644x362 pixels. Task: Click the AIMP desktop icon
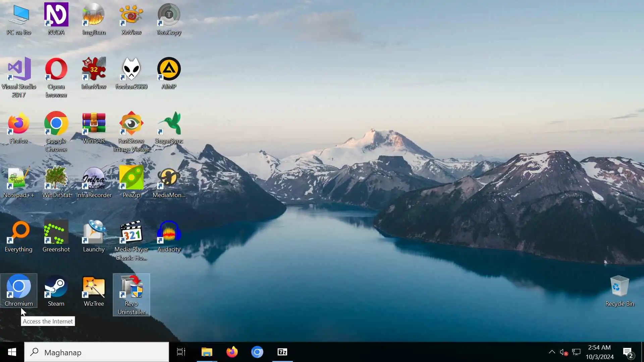169,69
